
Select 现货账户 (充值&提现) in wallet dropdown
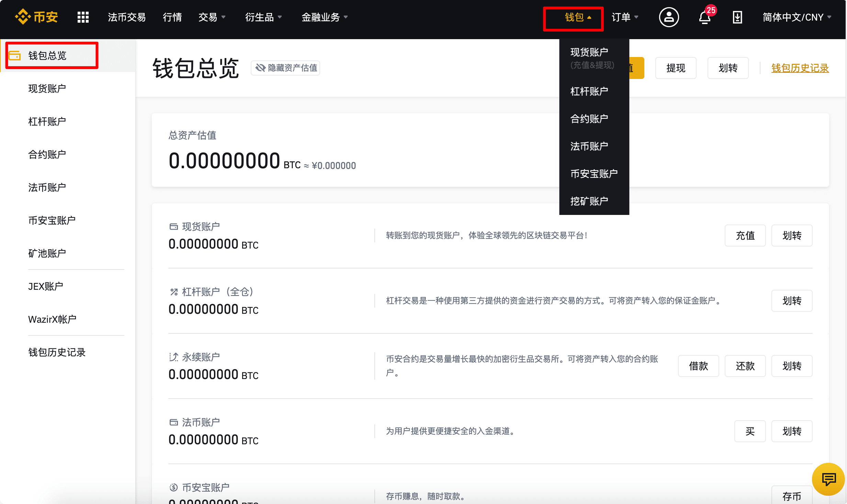click(x=594, y=58)
